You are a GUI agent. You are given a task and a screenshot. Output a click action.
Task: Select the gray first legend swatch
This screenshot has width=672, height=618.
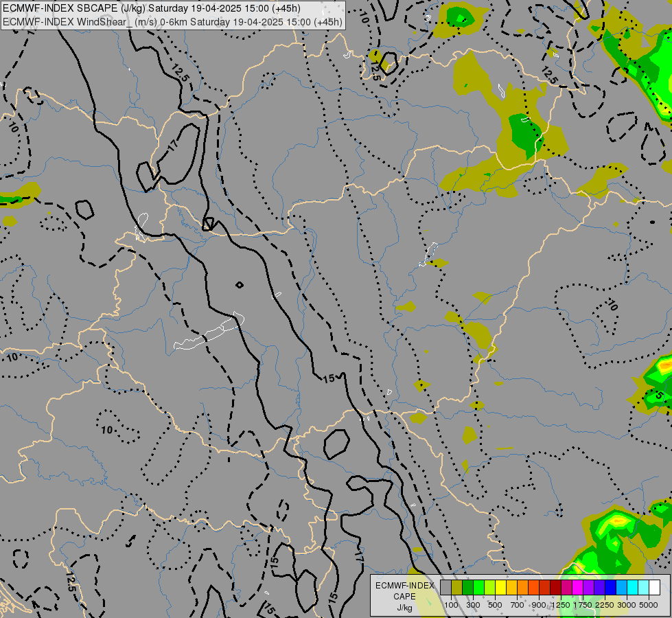(x=445, y=587)
